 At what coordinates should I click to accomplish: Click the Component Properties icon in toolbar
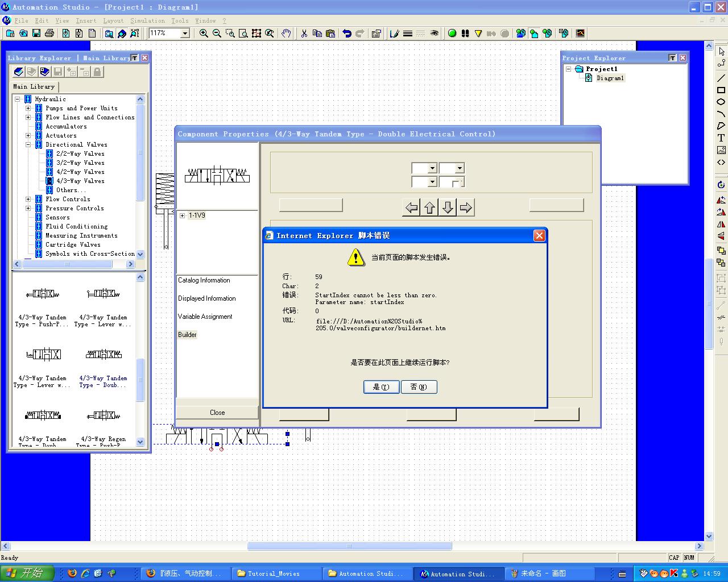pos(376,34)
